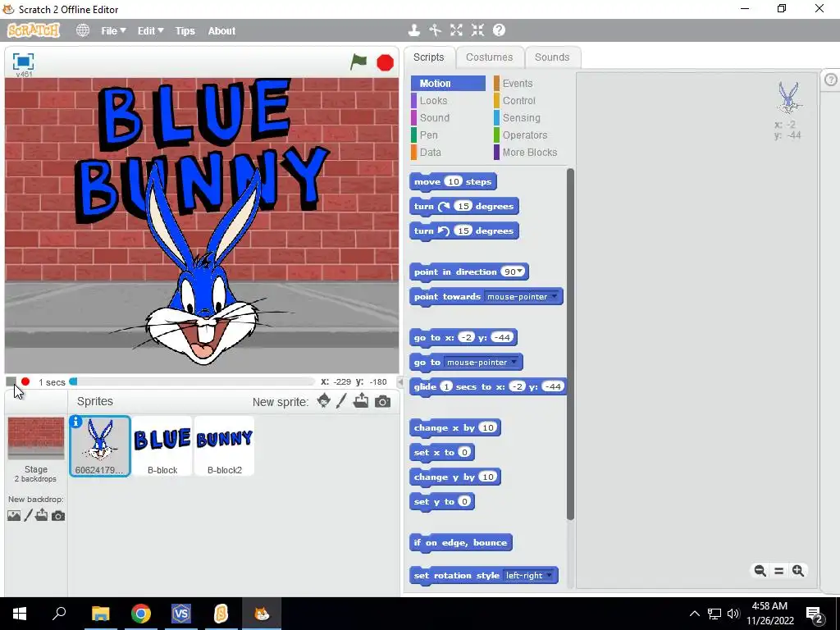
Task: Open the notification center icon
Action: 815,614
